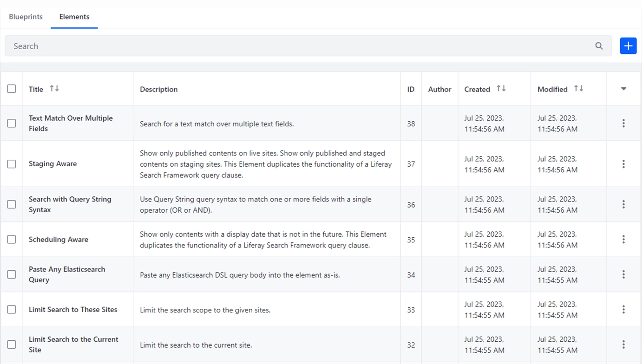
Task: Open kebab menu for Paste Any Elasticsearch Query
Action: coord(623,274)
